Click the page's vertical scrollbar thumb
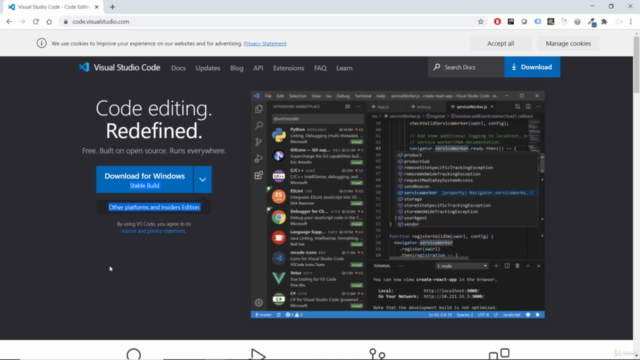The height and width of the screenshot is (360, 640). click(636, 64)
